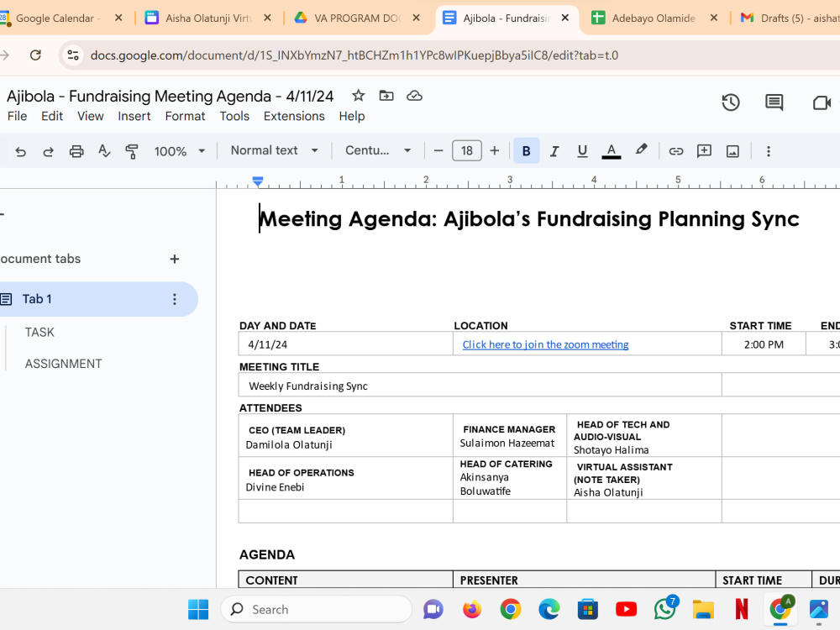Decrease the font size with minus

coord(438,151)
